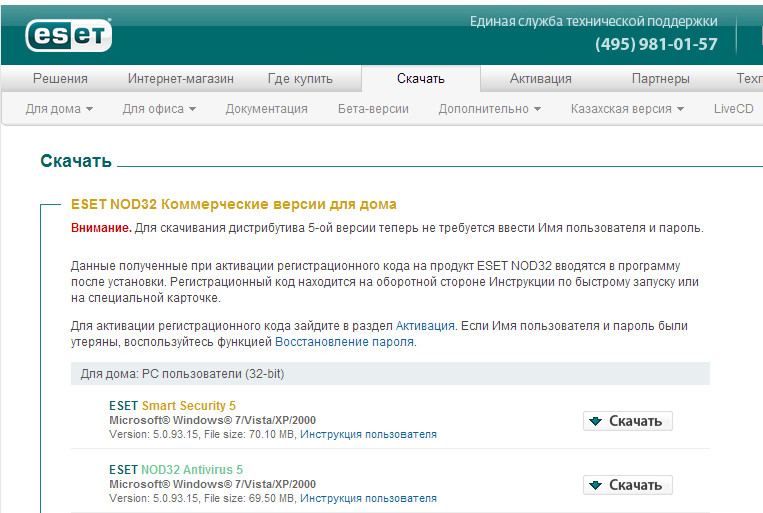
Task: Open the Партнеры tab
Action: click(660, 78)
